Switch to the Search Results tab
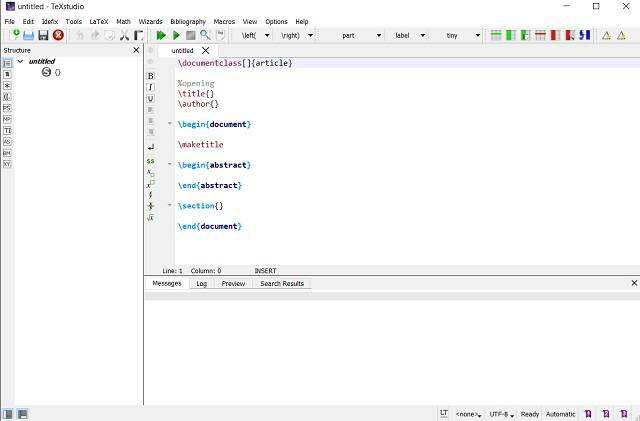This screenshot has height=421, width=640. pos(282,284)
